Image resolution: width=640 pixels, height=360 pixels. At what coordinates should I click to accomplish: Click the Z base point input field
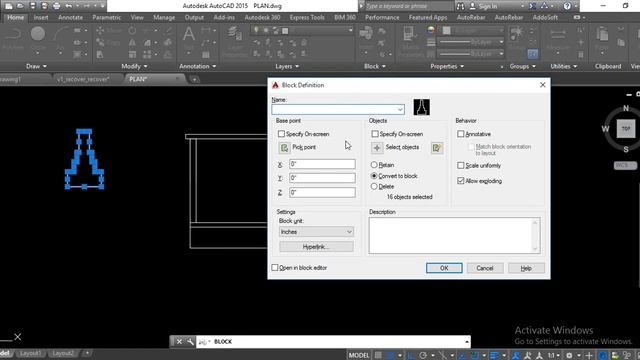322,192
